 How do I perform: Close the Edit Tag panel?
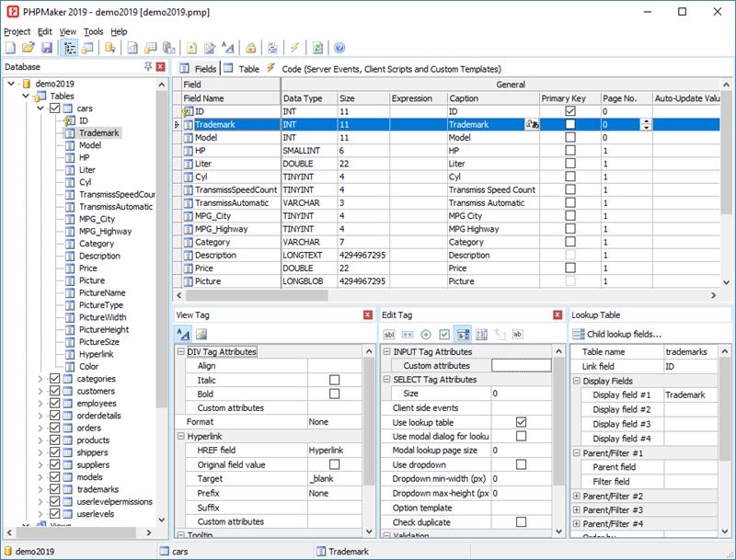point(559,315)
